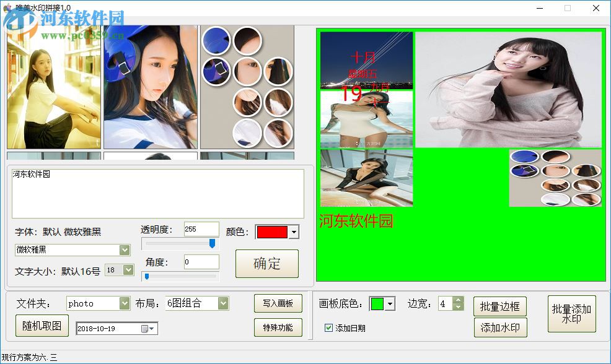Click the 写入画板 write-to-canvas button
The height and width of the screenshot is (364, 611).
click(278, 303)
